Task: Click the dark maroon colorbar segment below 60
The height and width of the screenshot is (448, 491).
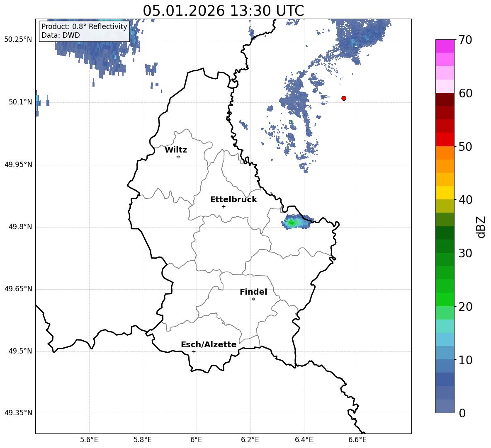Action: [x=445, y=99]
